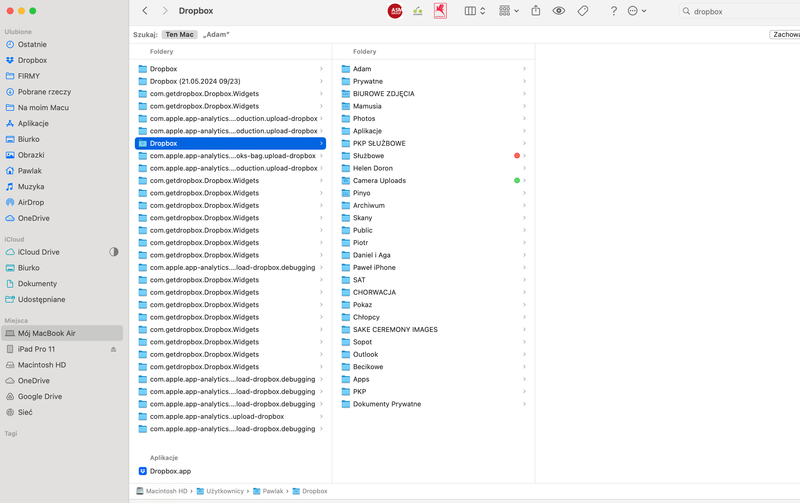Click the iCloud Drive storage progress indicator
800x503 pixels.
coord(113,252)
